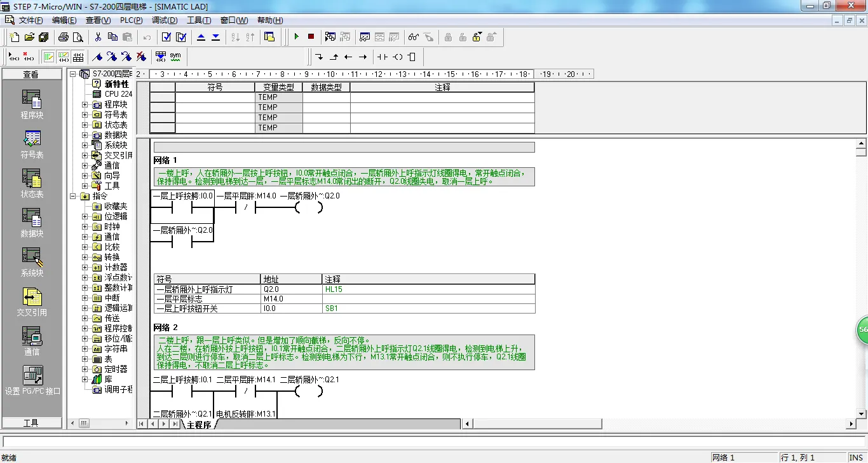
Task: Click the eyeglasses single read icon
Action: coord(414,37)
